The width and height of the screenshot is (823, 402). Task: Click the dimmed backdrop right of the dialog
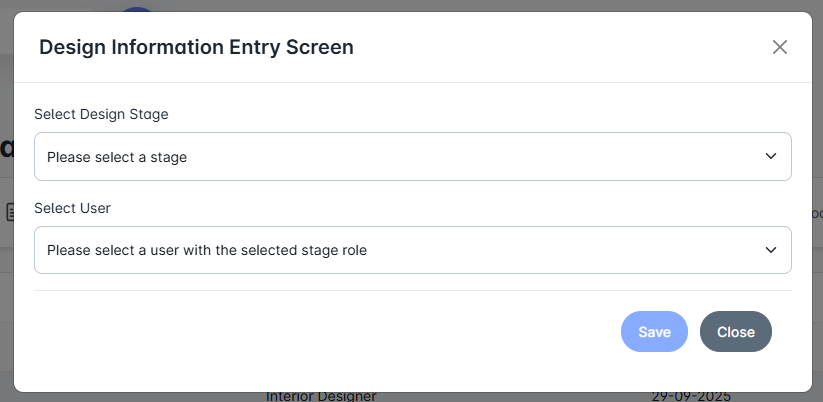[818, 300]
